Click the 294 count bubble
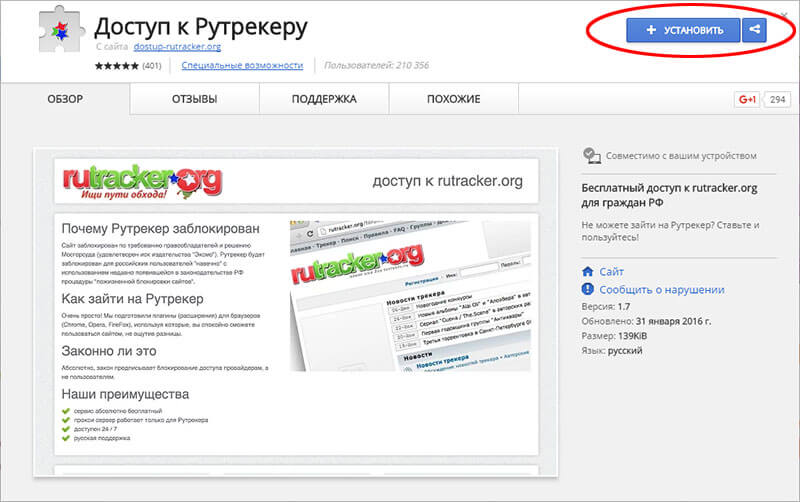Image resolution: width=800 pixels, height=502 pixels. click(777, 99)
